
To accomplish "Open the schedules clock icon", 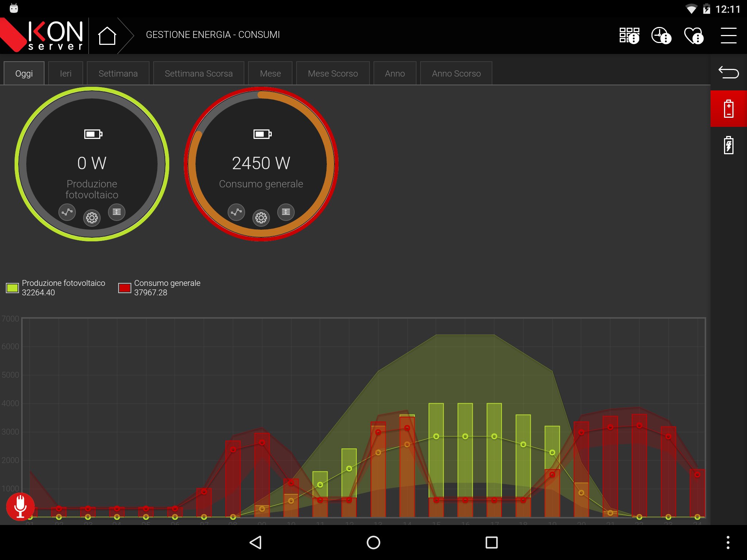I will [661, 35].
